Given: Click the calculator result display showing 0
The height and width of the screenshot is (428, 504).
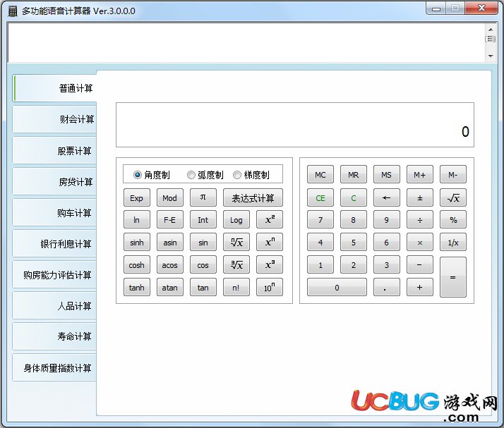Looking at the screenshot, I should pos(295,125).
